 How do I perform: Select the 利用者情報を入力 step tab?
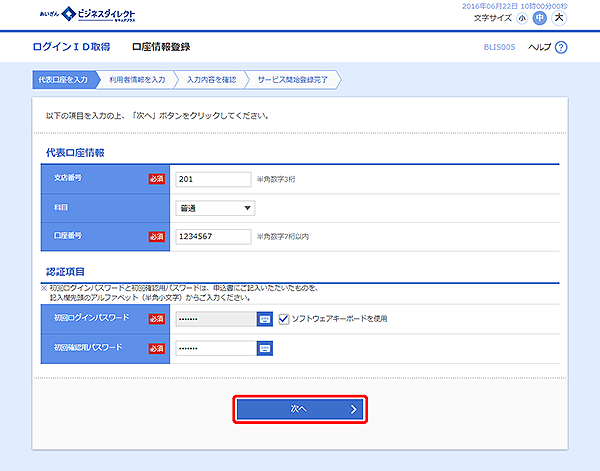pyautogui.click(x=137, y=80)
